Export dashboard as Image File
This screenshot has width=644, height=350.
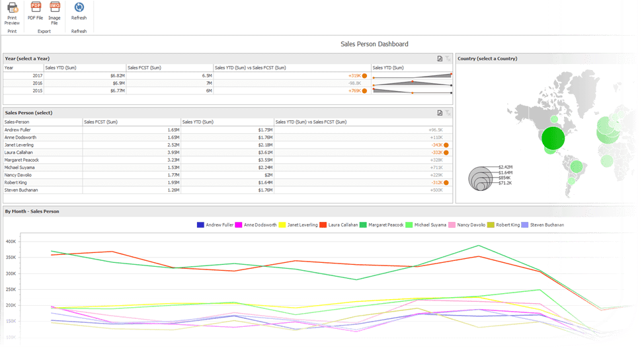pyautogui.click(x=54, y=14)
